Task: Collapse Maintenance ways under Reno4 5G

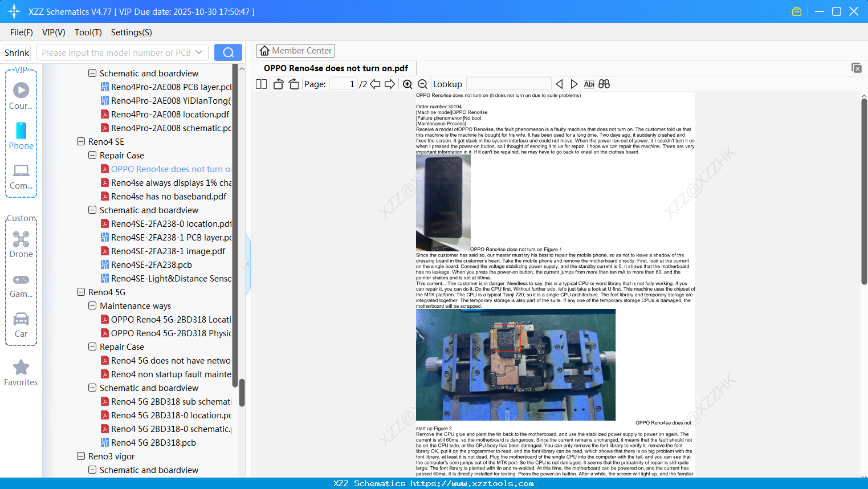Action: 92,305
